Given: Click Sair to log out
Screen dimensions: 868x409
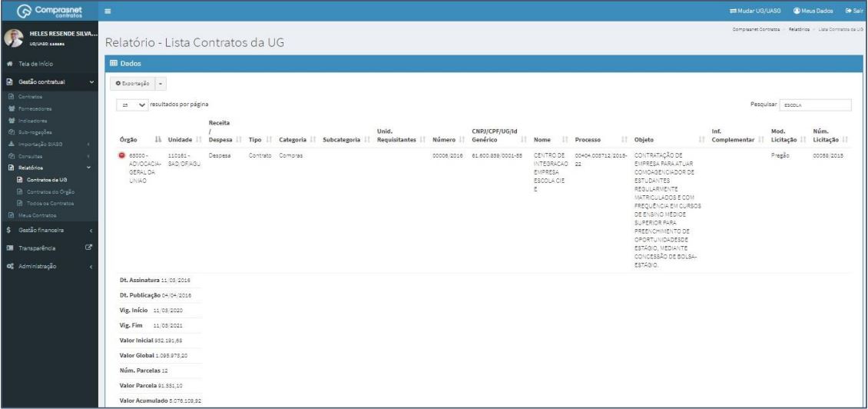Looking at the screenshot, I should tap(854, 11).
